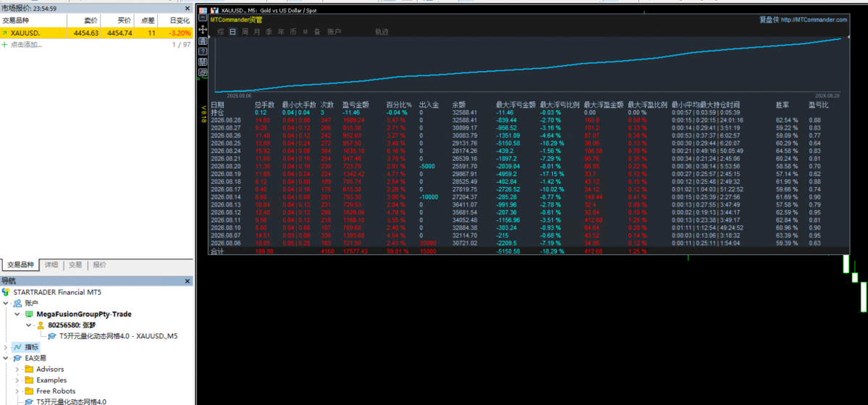Image resolution: width=868 pixels, height=405 pixels.
Task: Open the 详细 tab in Market Watch
Action: (x=51, y=265)
